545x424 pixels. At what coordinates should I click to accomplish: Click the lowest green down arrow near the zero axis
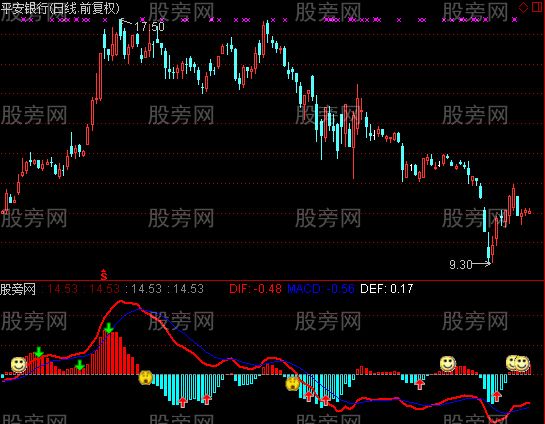[x=80, y=365]
